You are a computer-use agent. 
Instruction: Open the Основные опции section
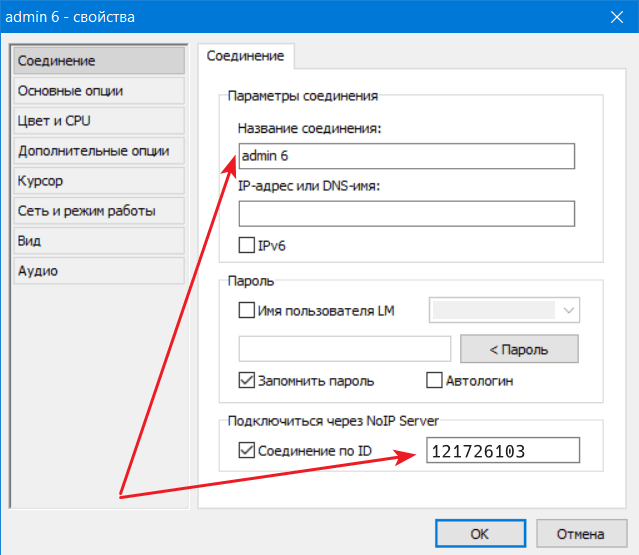(x=98, y=91)
